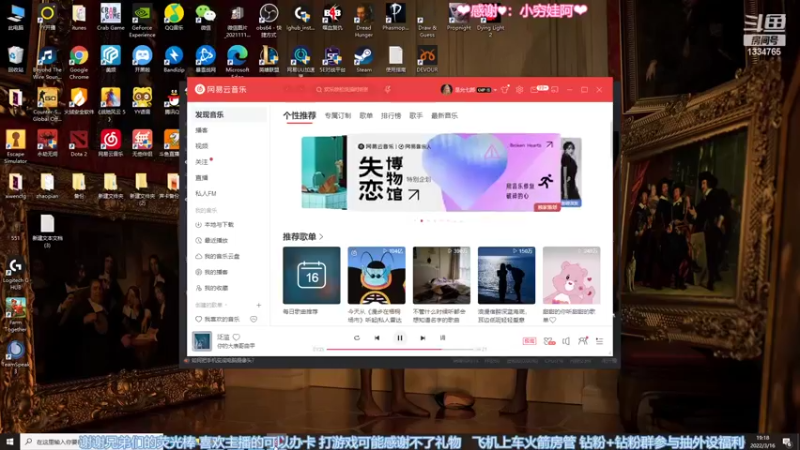Open the 失恋博物馆 banner
Screen dimensions: 800x450
pyautogui.click(x=454, y=173)
